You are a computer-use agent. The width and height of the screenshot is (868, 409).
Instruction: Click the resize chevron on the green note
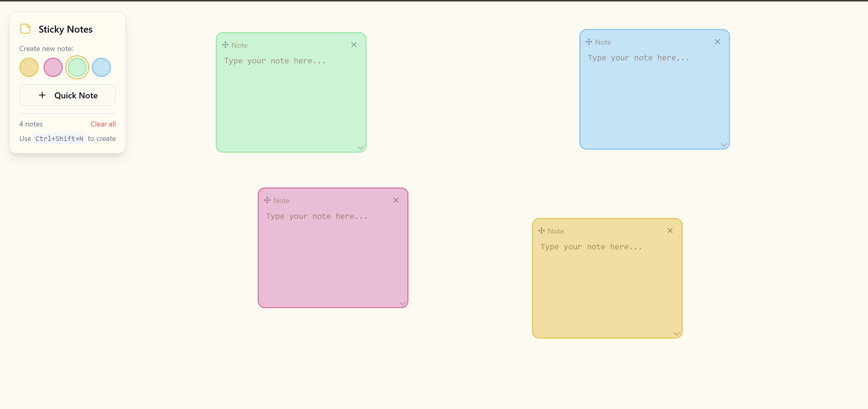point(360,148)
